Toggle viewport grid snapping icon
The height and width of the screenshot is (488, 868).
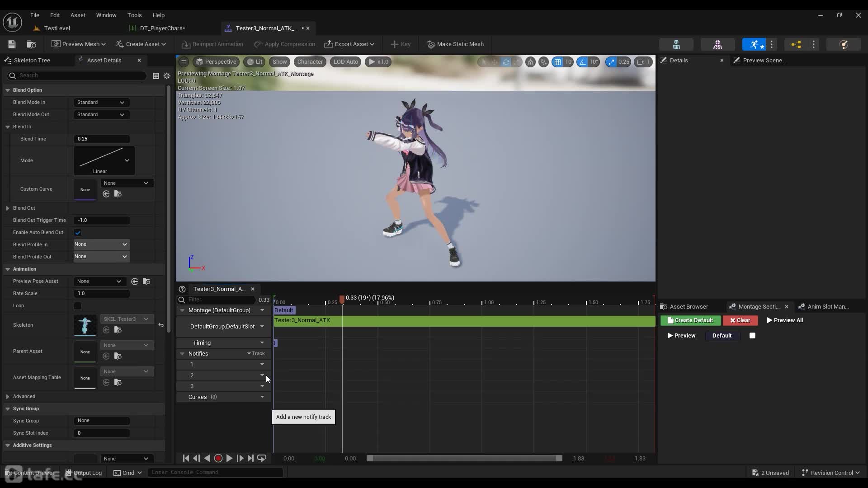tap(557, 62)
